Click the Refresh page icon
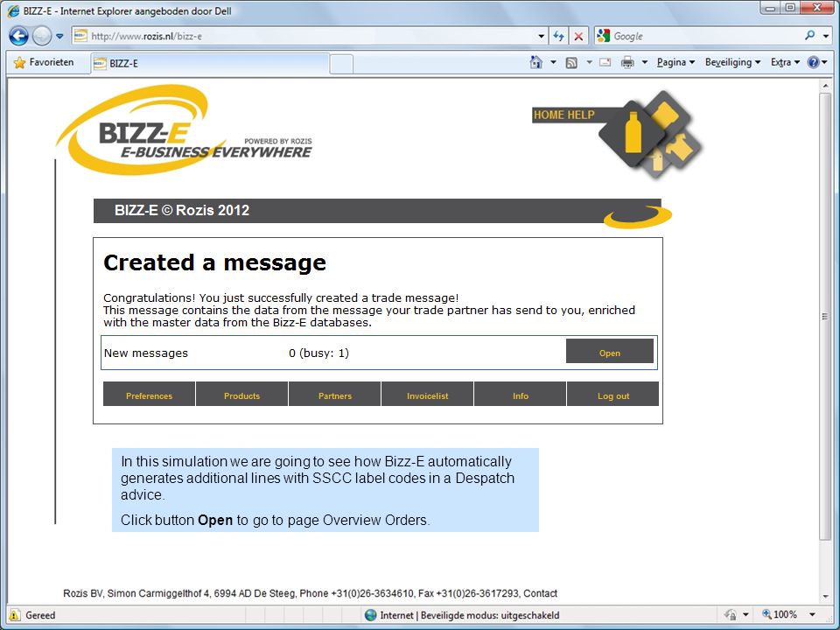840x630 pixels. tap(559, 36)
